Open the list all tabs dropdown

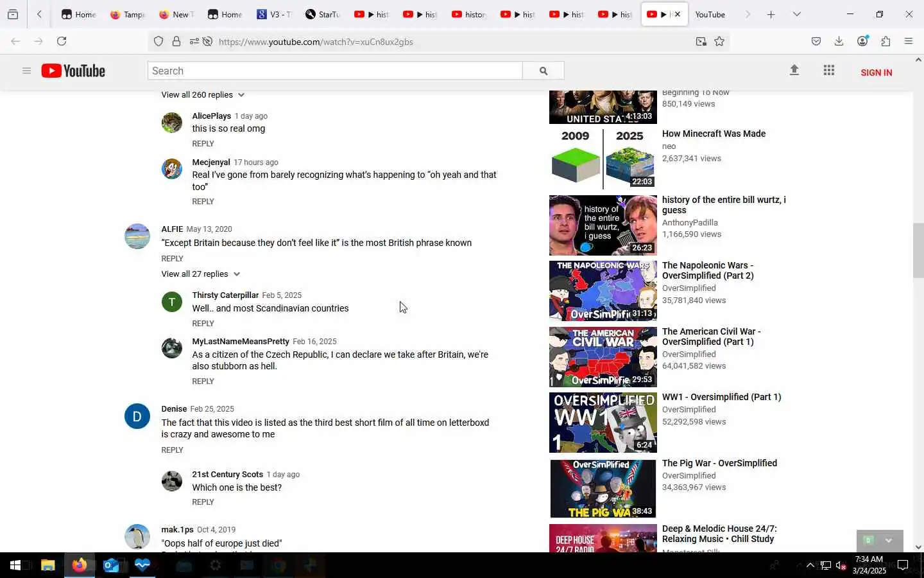pos(797,15)
